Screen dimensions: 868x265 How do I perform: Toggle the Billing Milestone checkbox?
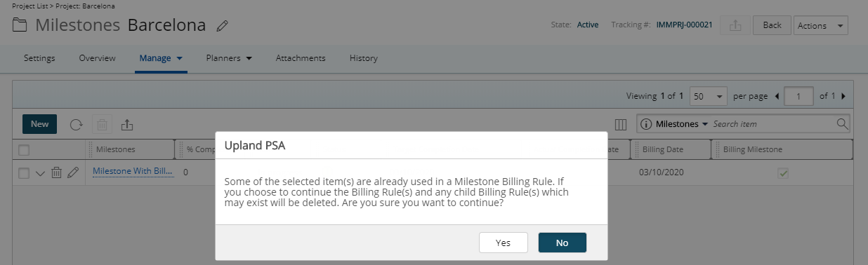(782, 172)
